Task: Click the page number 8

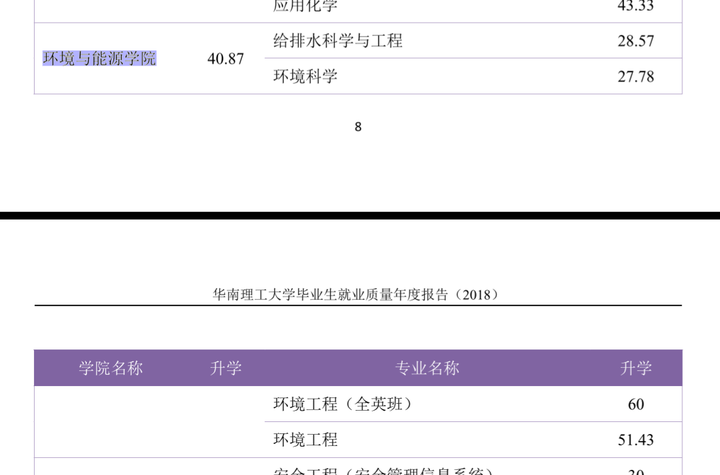Action: [x=358, y=127]
